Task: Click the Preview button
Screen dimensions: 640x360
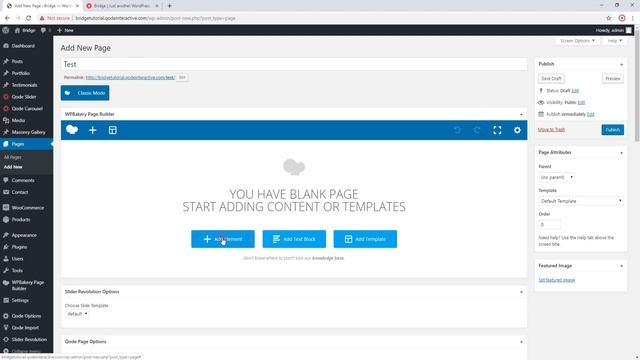Action: coord(613,78)
